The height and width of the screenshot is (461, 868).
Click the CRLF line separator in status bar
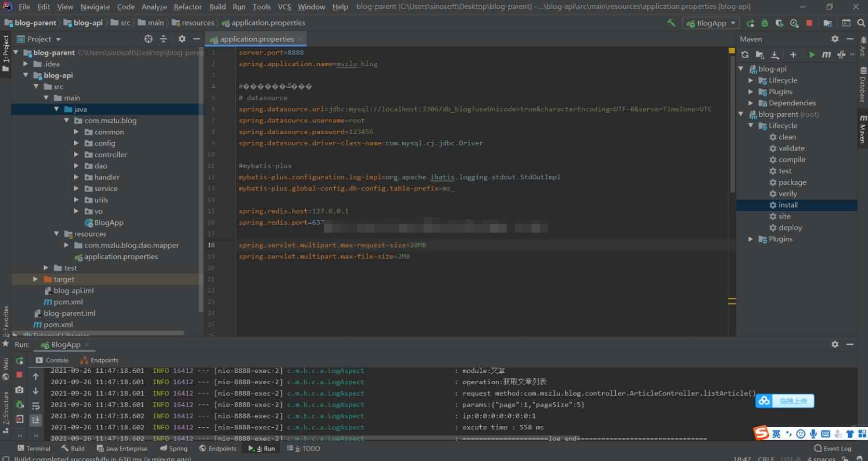[x=766, y=459]
